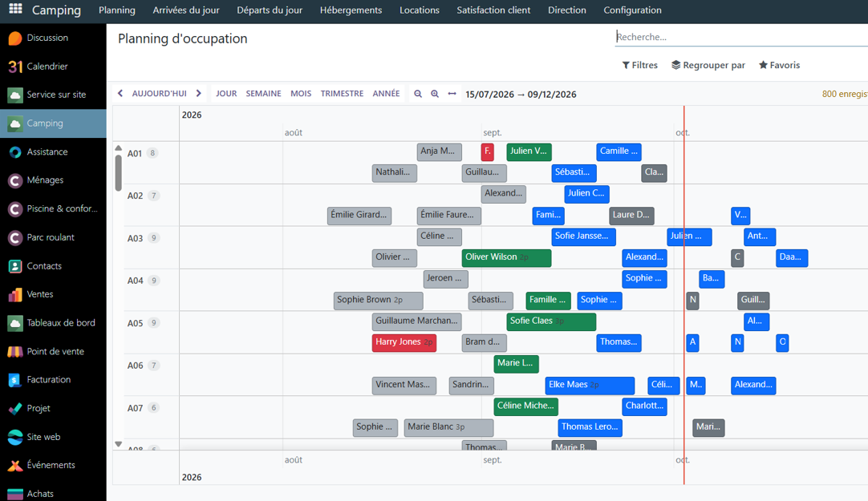The image size is (868, 501).
Task: Open Point de vente app
Action: 53,352
